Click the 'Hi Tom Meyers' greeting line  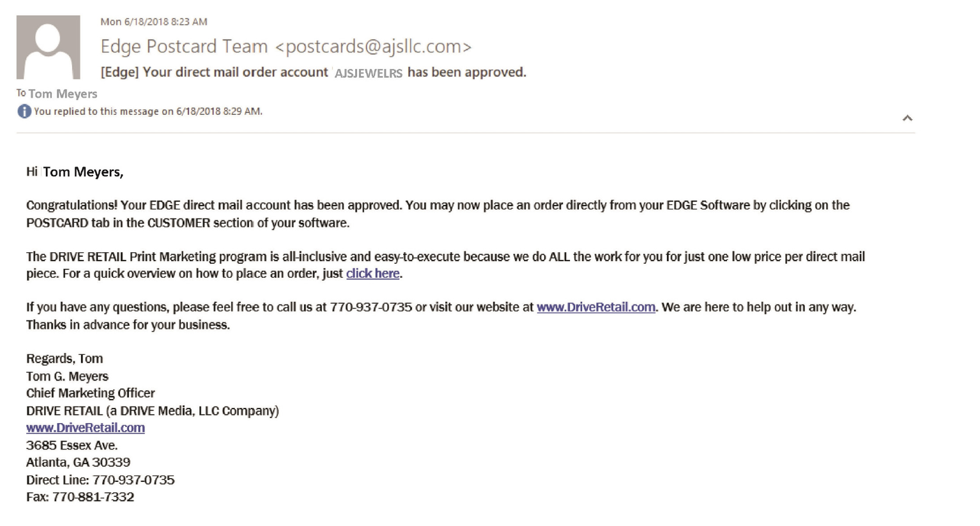point(75,172)
